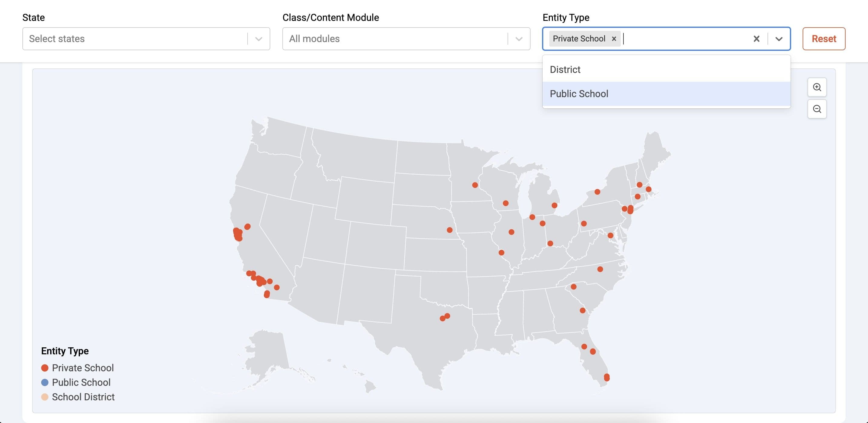Screen dimensions: 868x423
Task: Expand the State dropdown chevron
Action: (258, 39)
